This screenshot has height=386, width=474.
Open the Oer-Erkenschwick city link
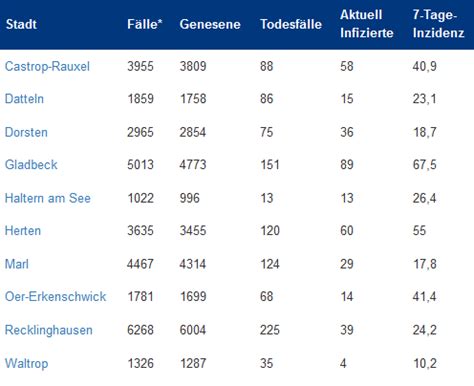[56, 296]
